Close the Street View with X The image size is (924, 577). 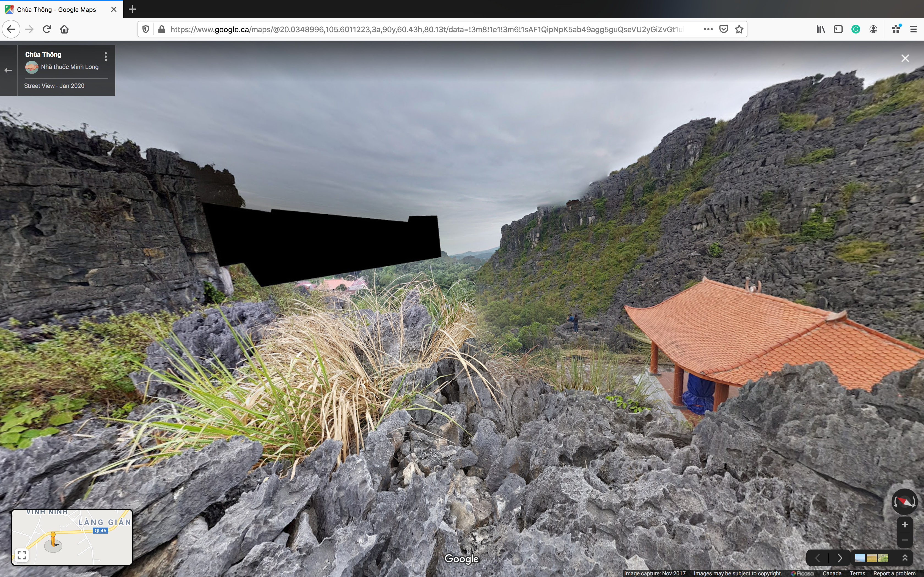tap(905, 58)
